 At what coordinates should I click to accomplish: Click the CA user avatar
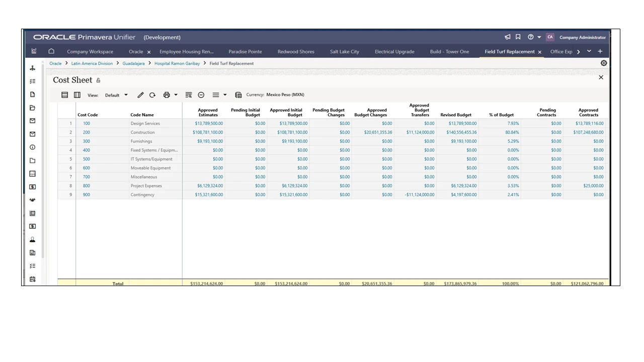click(550, 37)
